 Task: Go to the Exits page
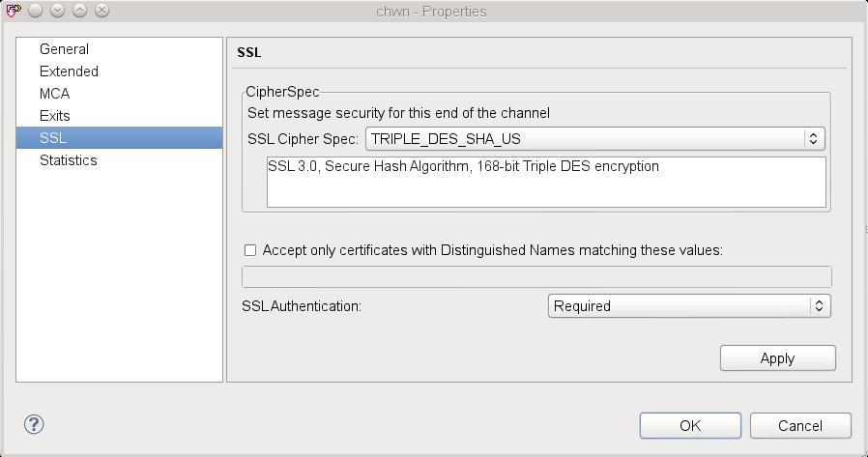55,116
